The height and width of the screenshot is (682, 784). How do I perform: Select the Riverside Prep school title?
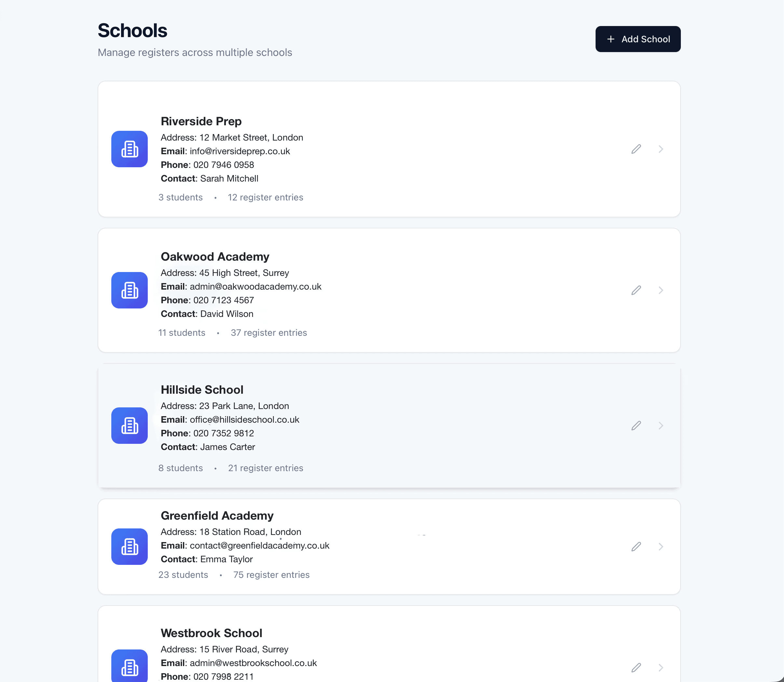(201, 121)
